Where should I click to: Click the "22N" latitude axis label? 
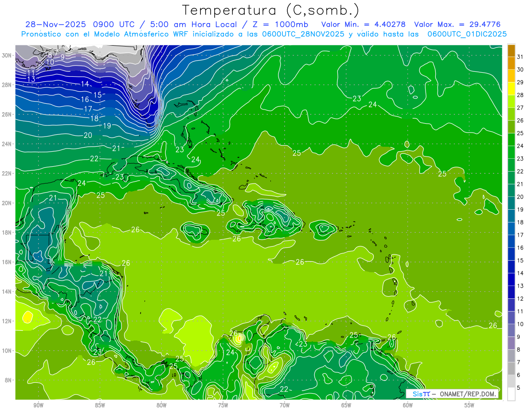click(x=7, y=173)
